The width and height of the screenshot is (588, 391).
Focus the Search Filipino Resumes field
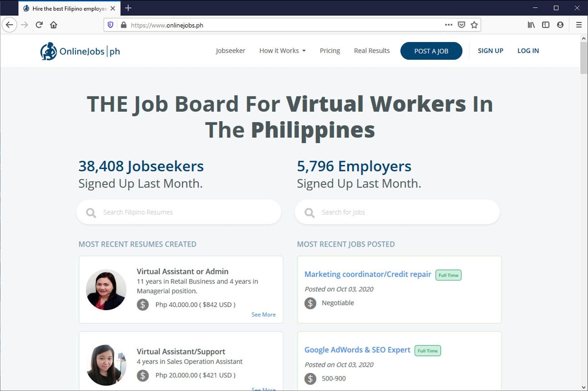[x=179, y=212]
